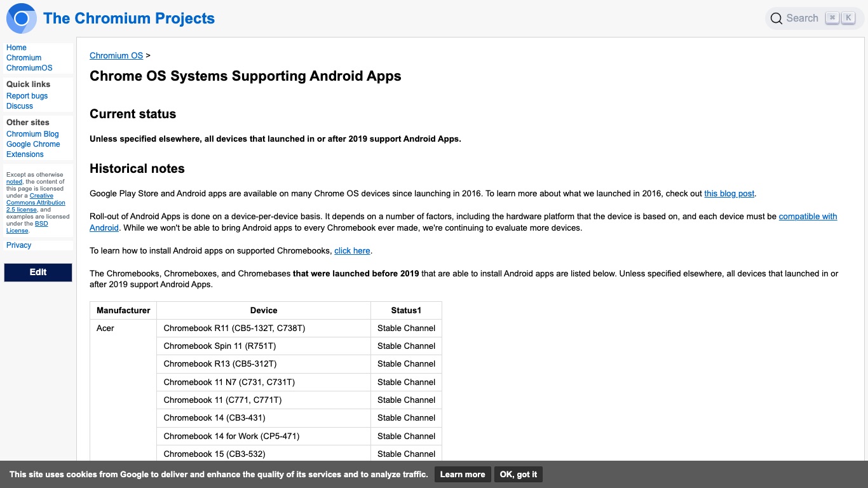
Task: Open the Chromium sidebar link
Action: 24,58
